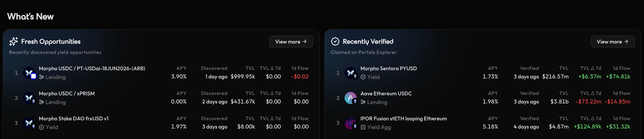Click the Morpho USDC / xPRISM token logo

click(x=29, y=98)
